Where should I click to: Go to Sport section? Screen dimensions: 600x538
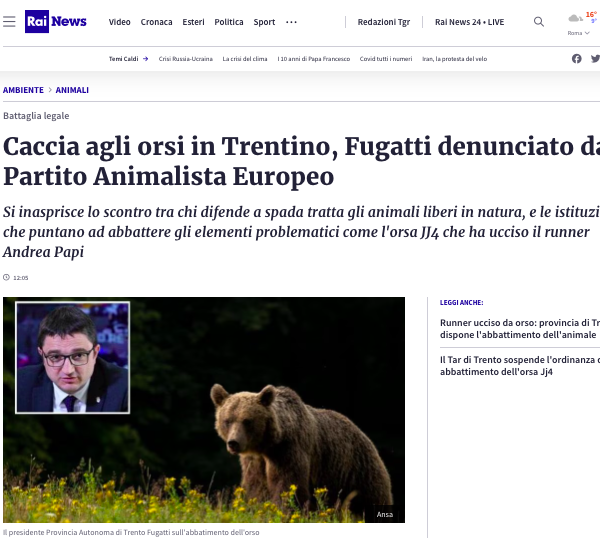(264, 22)
